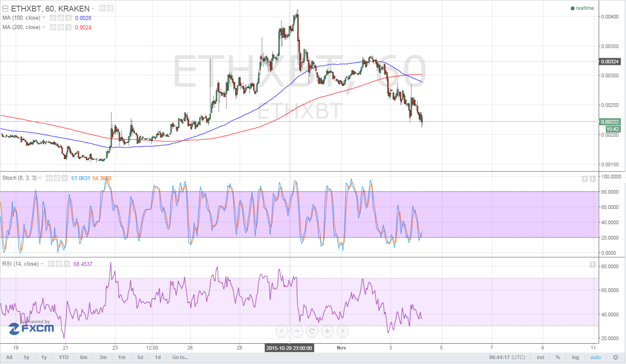Screen dimensions: 626x364
Task: Move the Stoch pane up
Action: click(x=585, y=179)
